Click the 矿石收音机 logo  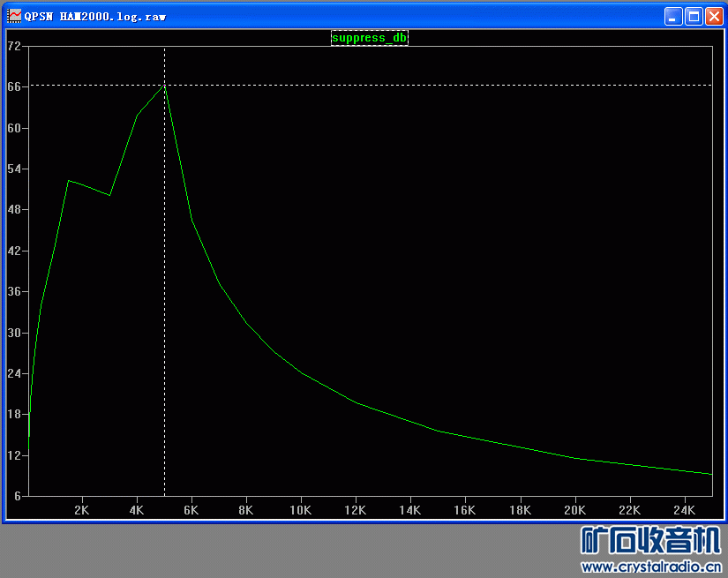click(651, 541)
